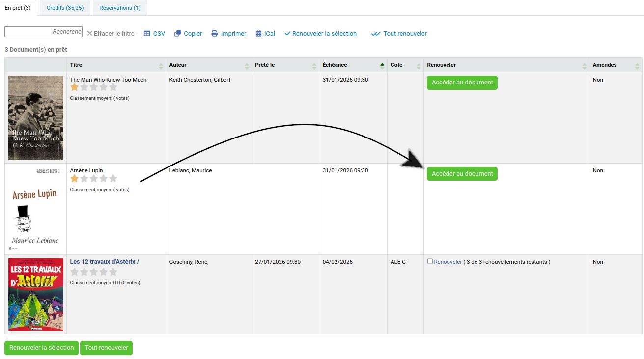Click the Imprimer printer icon
This screenshot has width=644, height=359.
click(215, 34)
